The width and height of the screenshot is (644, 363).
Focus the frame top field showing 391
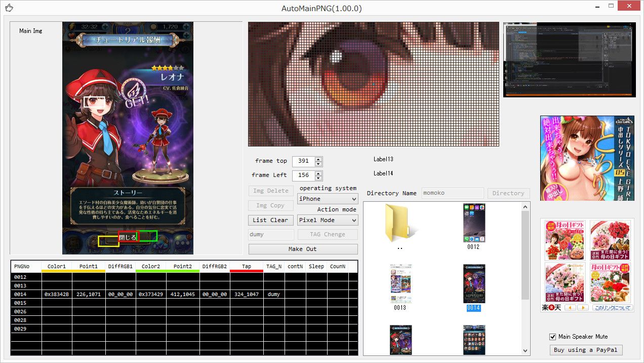coord(304,161)
